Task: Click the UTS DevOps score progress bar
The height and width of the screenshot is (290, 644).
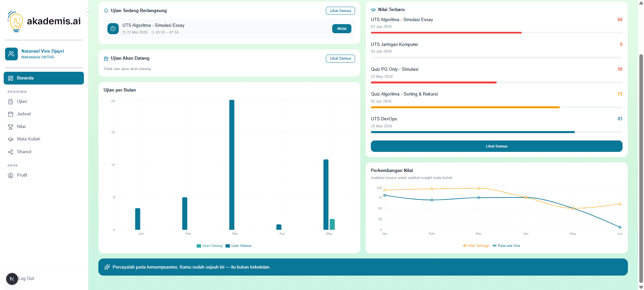Action: 496,132
